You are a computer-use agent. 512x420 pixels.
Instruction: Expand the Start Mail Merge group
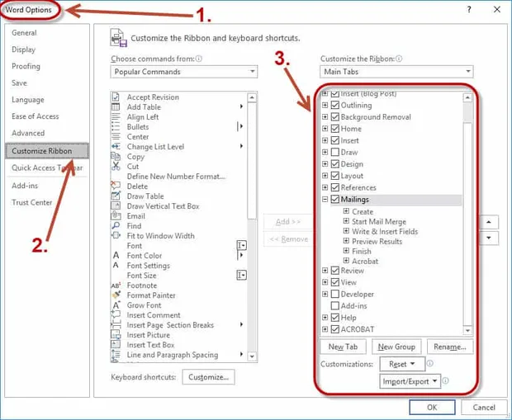click(346, 221)
